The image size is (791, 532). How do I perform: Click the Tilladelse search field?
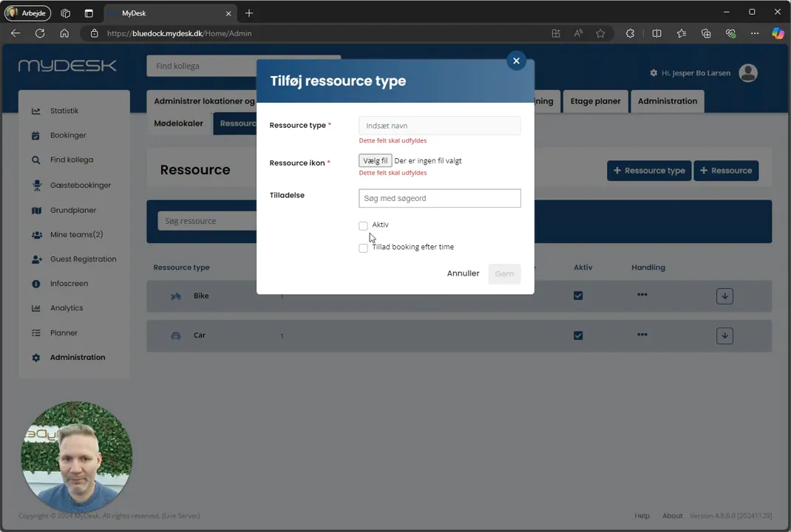(439, 198)
